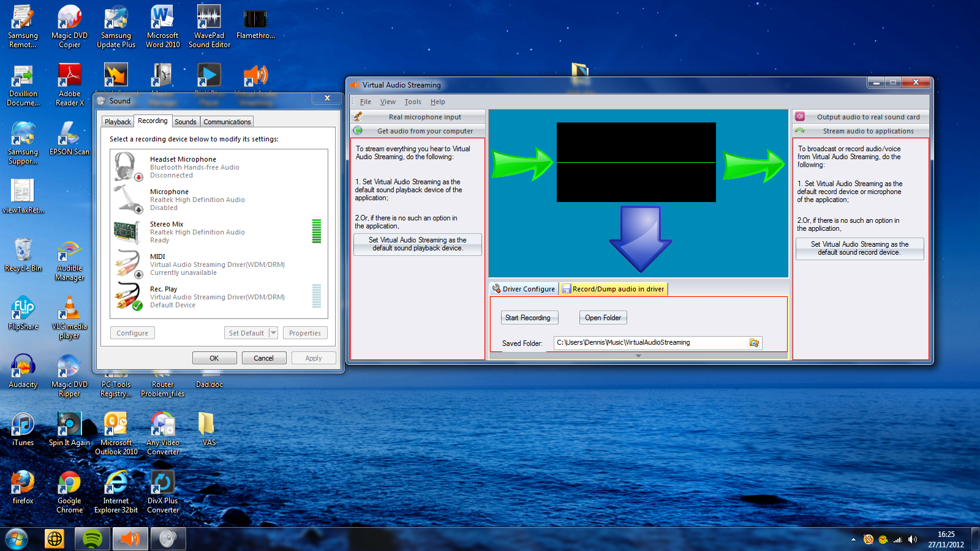Click the Stream audio to applications icon
The height and width of the screenshot is (551, 980).
[x=801, y=130]
